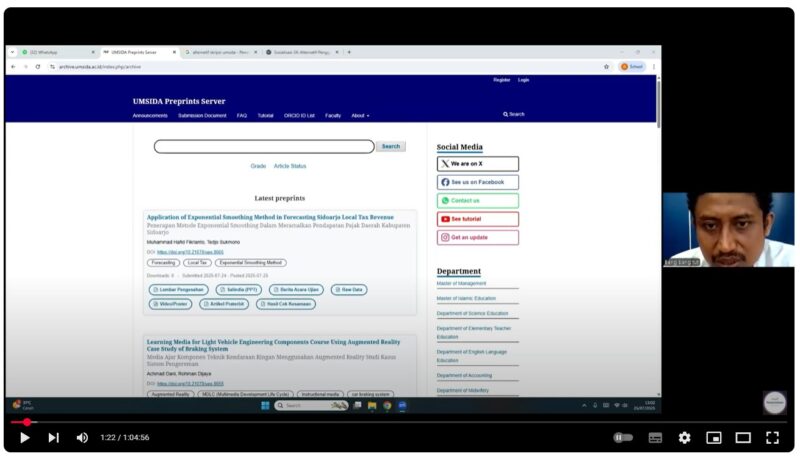This screenshot has width=800, height=456.
Task: Open Exponential Smoothing preprint title
Action: pos(270,217)
